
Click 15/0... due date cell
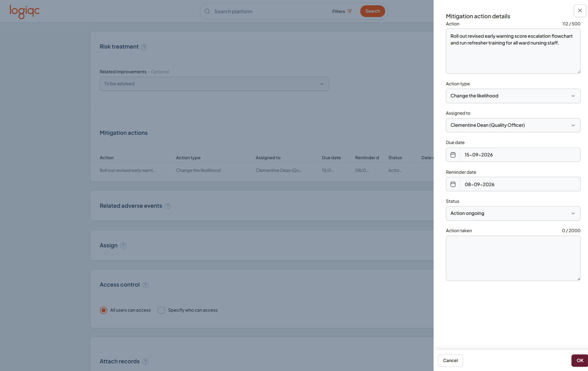tap(328, 170)
